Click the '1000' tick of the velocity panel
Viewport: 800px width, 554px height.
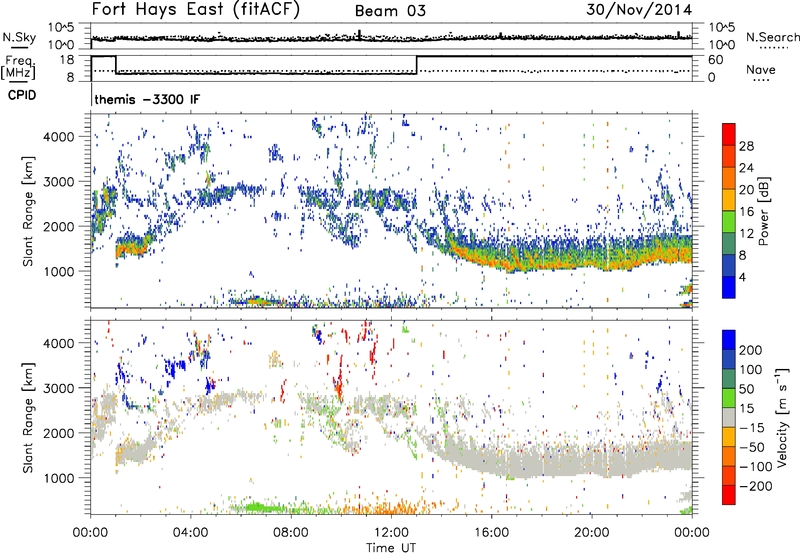coord(58,478)
